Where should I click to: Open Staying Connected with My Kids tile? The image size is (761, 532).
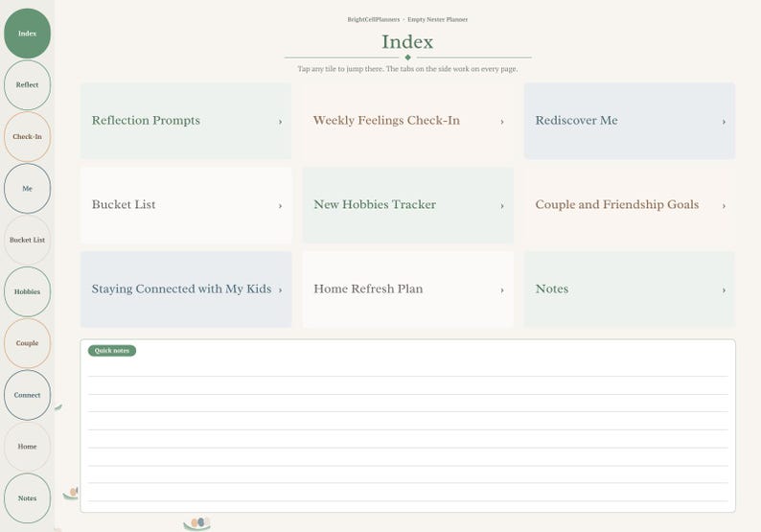point(186,289)
